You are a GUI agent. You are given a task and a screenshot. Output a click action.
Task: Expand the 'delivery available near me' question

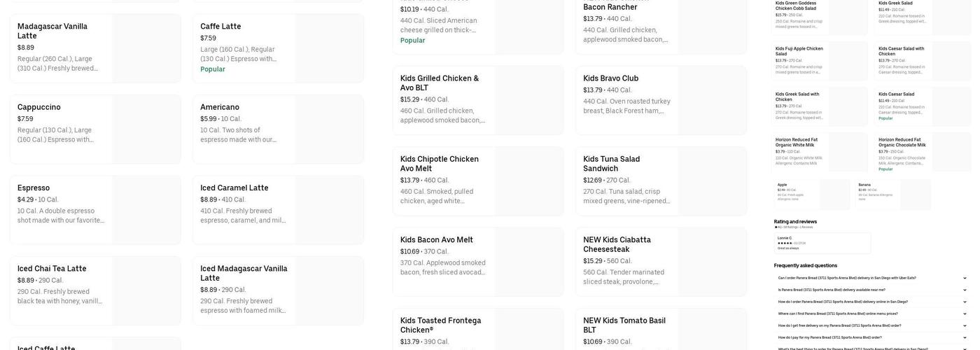(965, 290)
